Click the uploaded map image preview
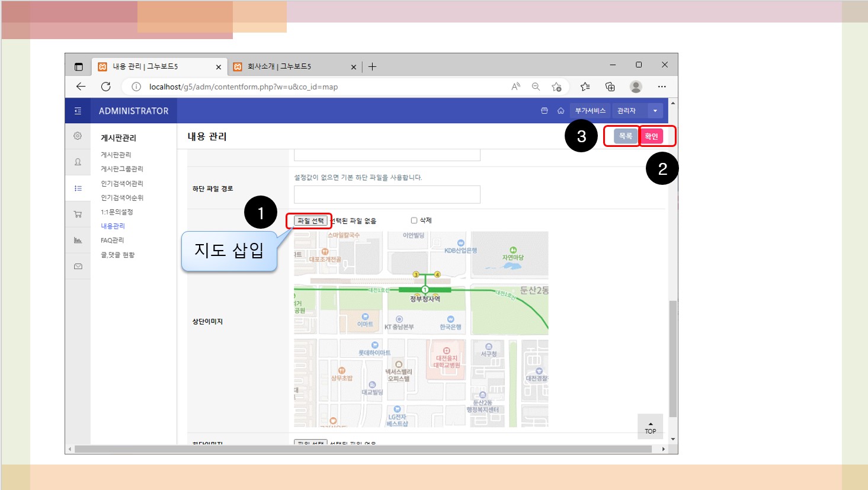 pyautogui.click(x=421, y=329)
